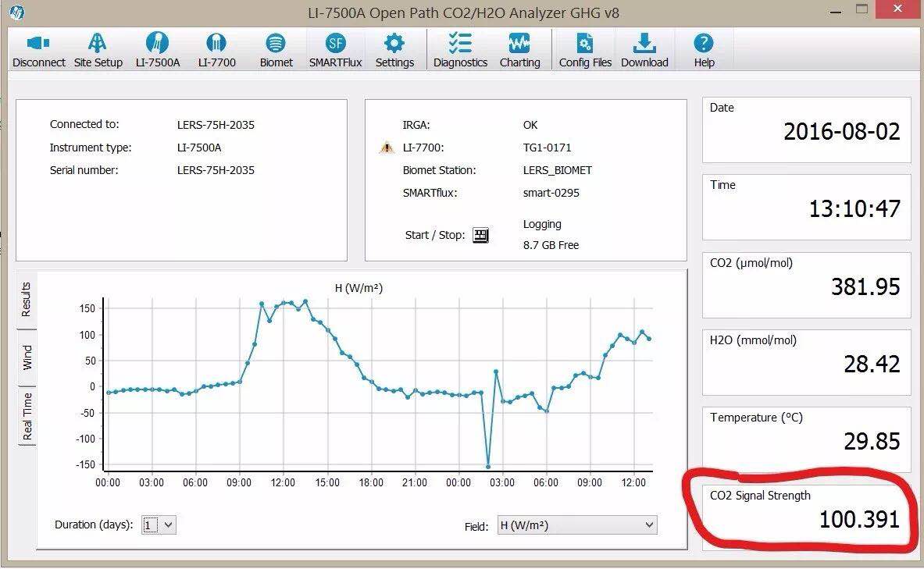Viewport: 924px width, 569px height.
Task: Click the Disconnect toolbar icon
Action: click(x=38, y=50)
